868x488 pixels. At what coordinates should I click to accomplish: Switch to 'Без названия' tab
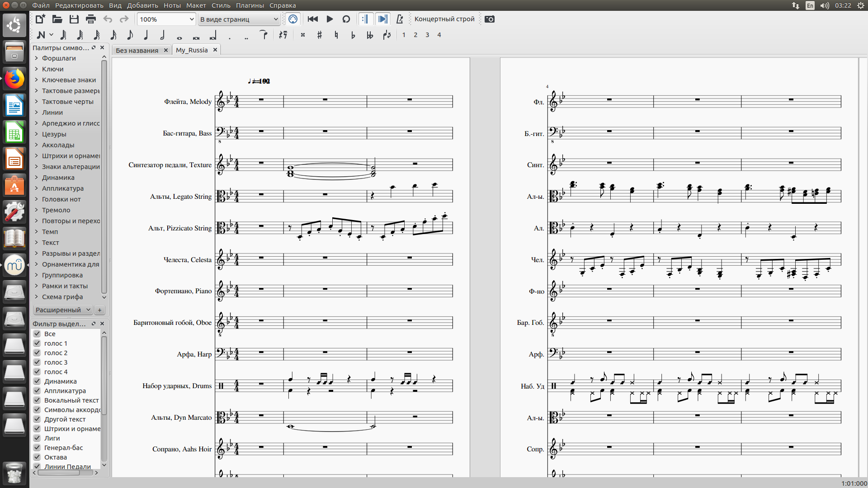[x=137, y=50]
